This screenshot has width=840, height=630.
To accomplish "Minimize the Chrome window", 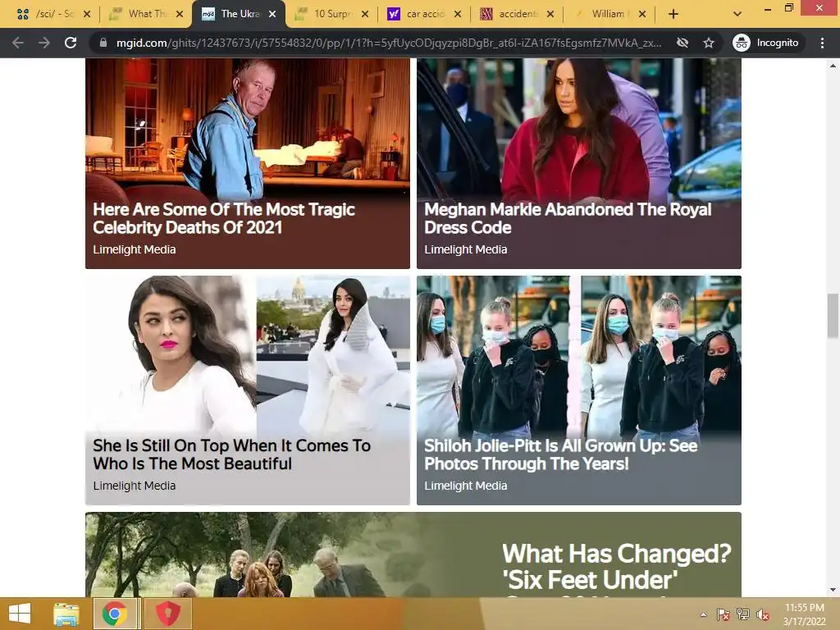I will coord(767,8).
